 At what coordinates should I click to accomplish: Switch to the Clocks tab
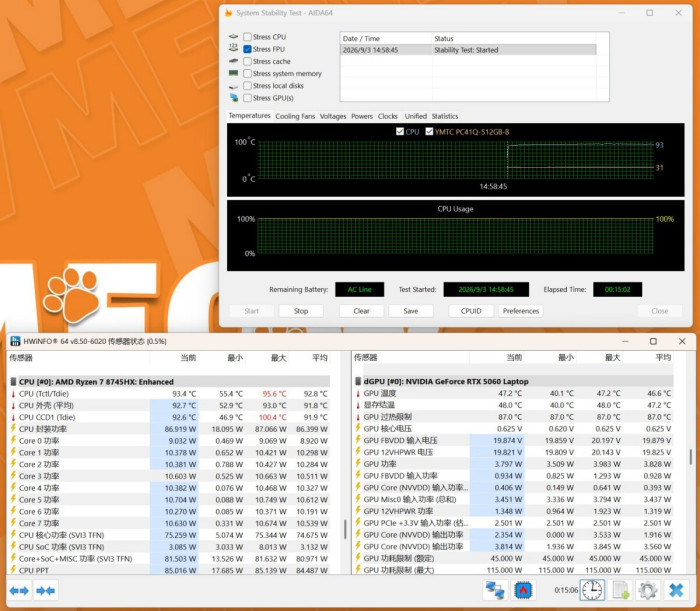[x=388, y=116]
